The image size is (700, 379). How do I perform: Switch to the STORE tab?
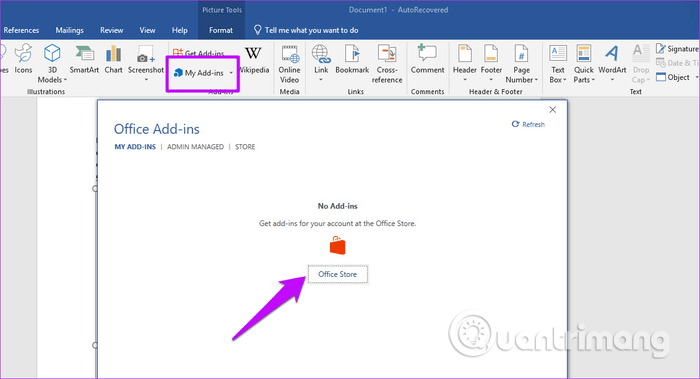click(x=245, y=147)
